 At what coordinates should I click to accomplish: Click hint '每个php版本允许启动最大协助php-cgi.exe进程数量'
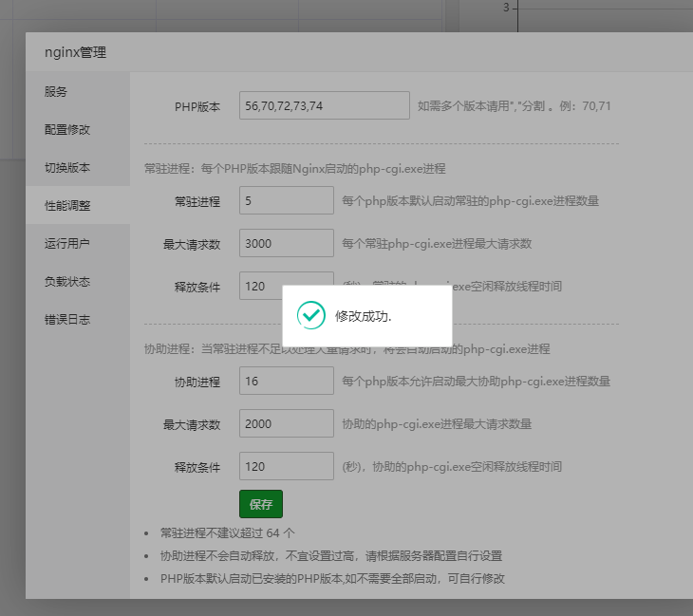tap(476, 382)
